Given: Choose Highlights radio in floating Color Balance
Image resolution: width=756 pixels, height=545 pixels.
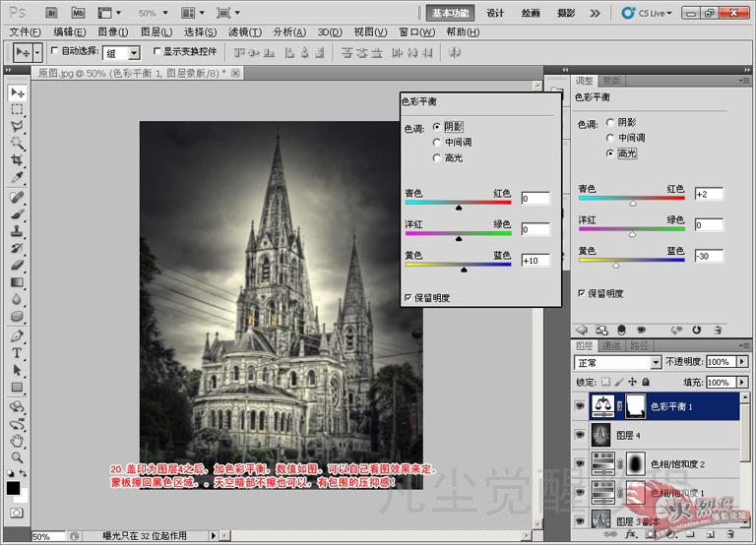Looking at the screenshot, I should pos(437,157).
